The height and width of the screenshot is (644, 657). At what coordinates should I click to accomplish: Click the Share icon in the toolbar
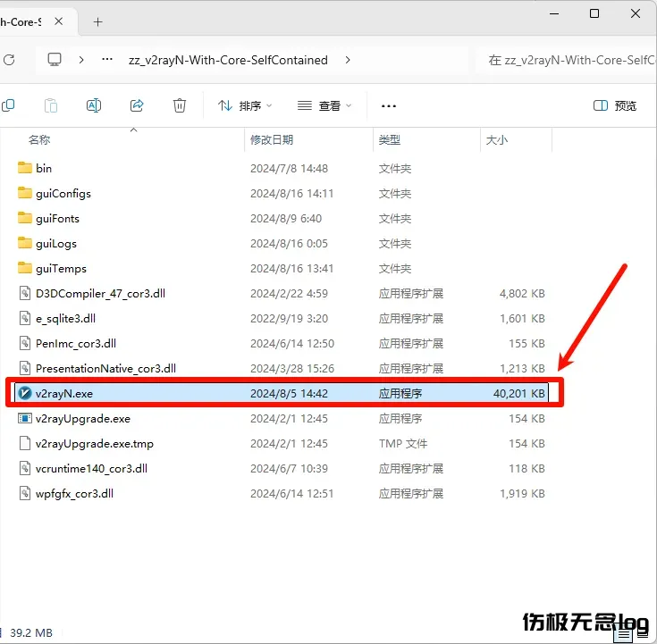pyautogui.click(x=137, y=105)
